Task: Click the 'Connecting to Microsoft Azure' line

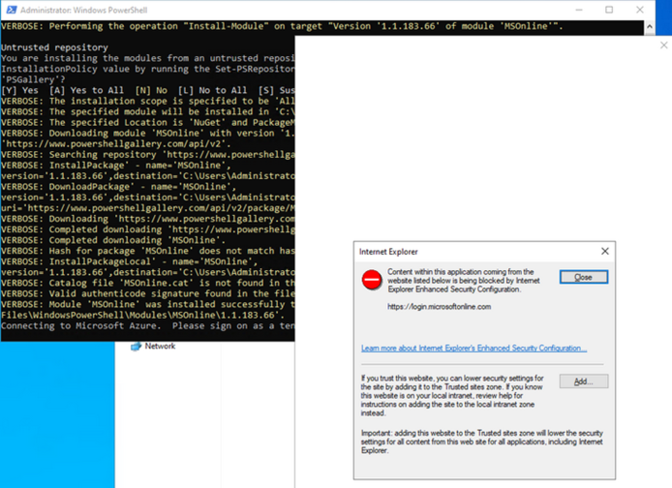Action: [x=148, y=326]
